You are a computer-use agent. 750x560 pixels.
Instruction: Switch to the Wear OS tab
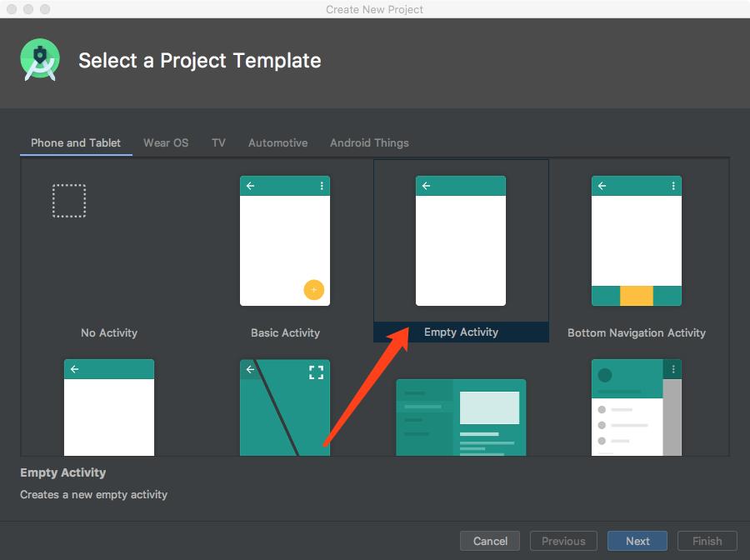tap(165, 142)
